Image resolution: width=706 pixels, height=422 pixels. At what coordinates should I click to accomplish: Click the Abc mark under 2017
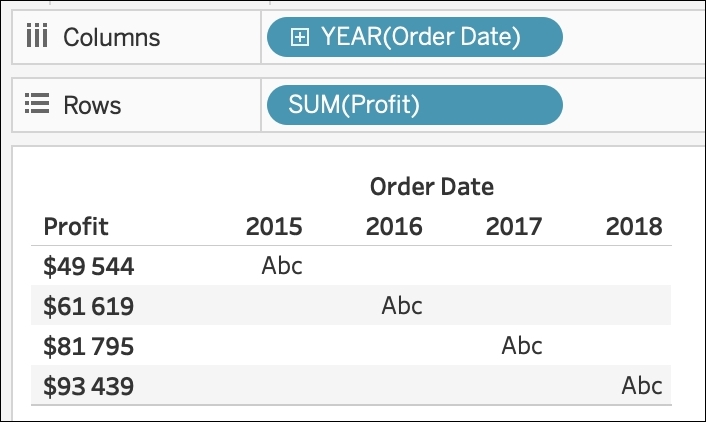click(x=522, y=346)
